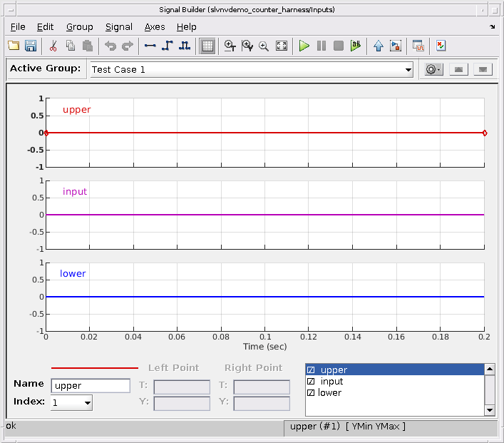Toggle the upper signal checkbox in list

(x=311, y=370)
